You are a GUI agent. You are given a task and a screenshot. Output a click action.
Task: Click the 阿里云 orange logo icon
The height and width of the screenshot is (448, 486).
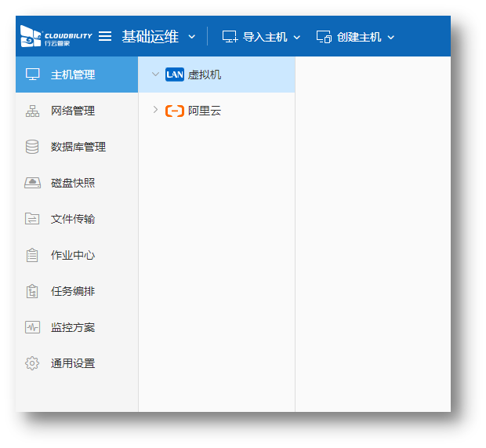pyautogui.click(x=175, y=111)
